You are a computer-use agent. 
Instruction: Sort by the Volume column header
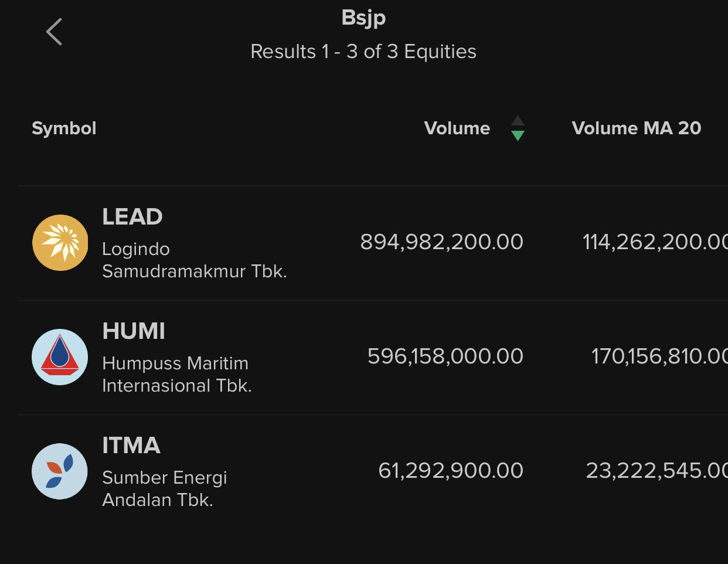click(x=457, y=128)
